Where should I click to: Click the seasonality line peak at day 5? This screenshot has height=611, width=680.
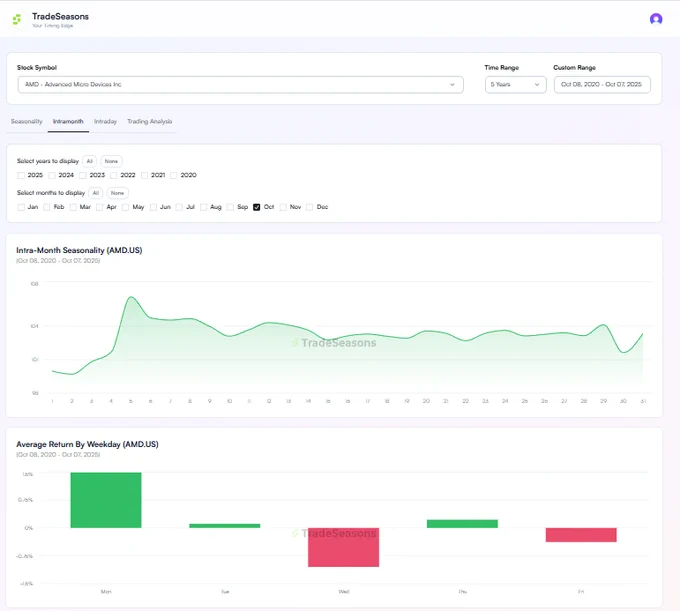[131, 297]
